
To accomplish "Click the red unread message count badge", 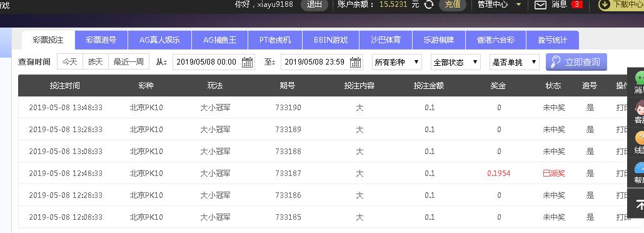I will 576,4.
